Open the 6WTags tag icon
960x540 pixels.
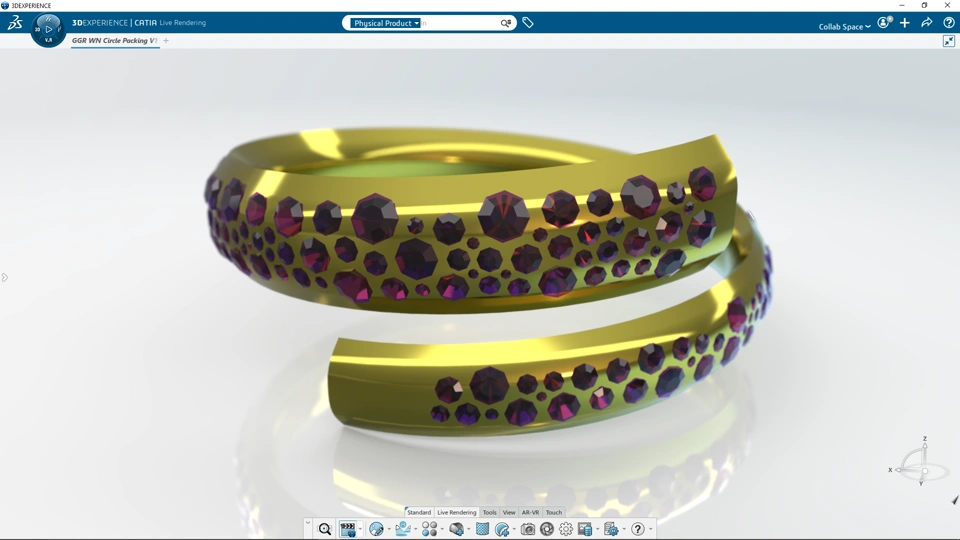coord(528,23)
